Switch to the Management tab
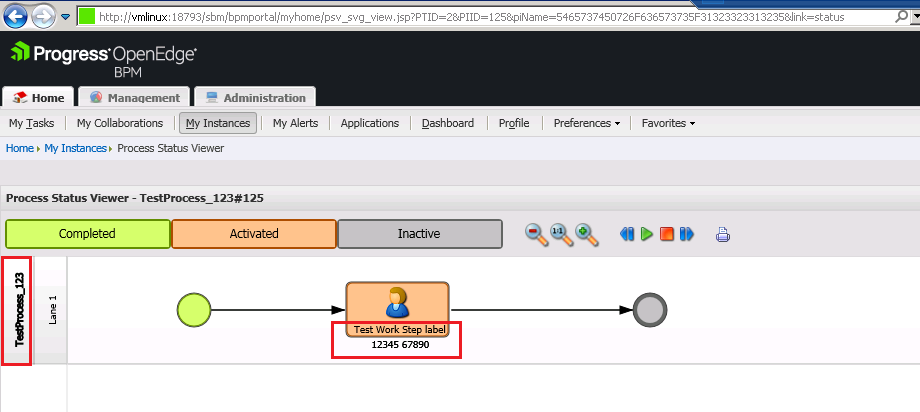 [134, 97]
